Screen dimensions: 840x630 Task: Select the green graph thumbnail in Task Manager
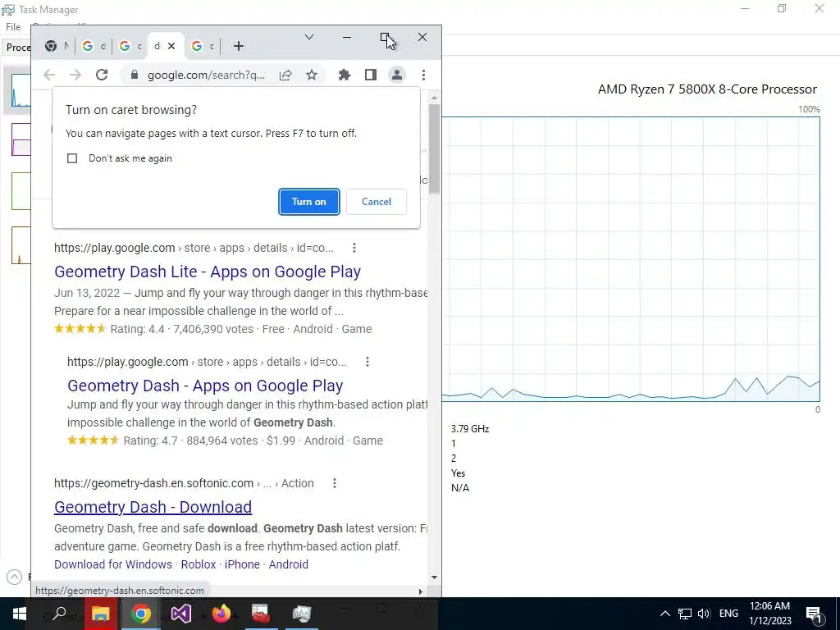point(21,190)
